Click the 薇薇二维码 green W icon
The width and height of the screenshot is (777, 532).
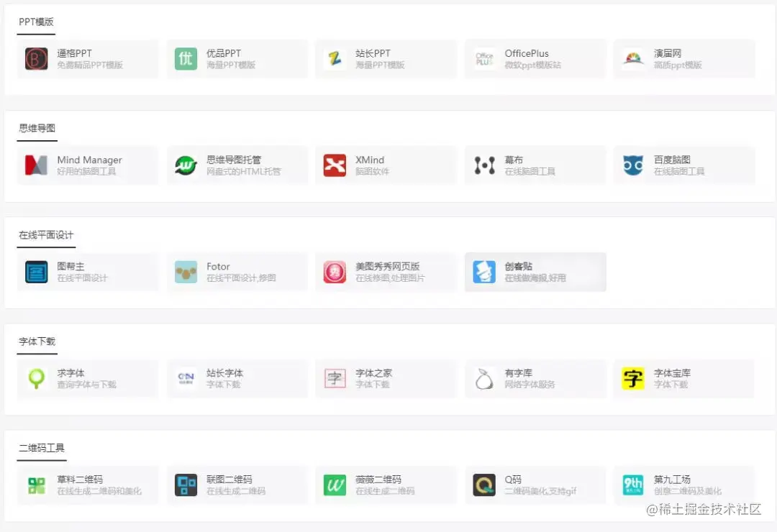pos(335,485)
